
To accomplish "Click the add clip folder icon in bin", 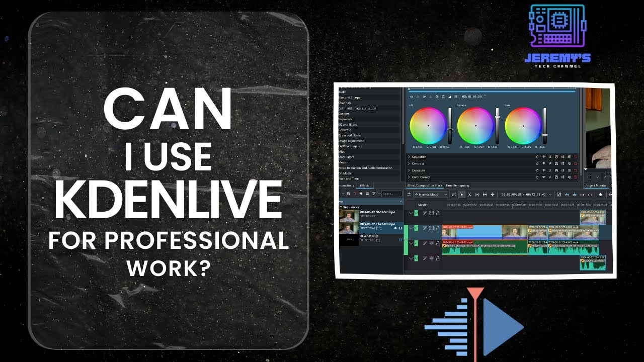I will click(x=349, y=194).
